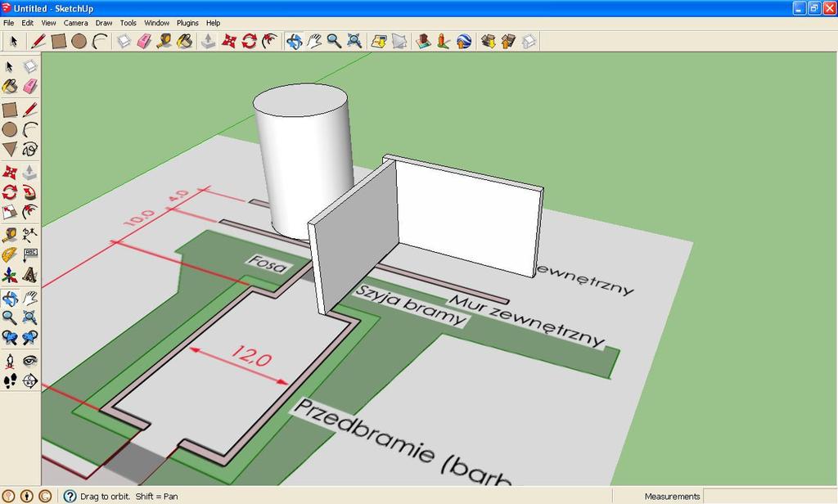Click the 3D Text tool
The height and width of the screenshot is (504, 838).
30,275
